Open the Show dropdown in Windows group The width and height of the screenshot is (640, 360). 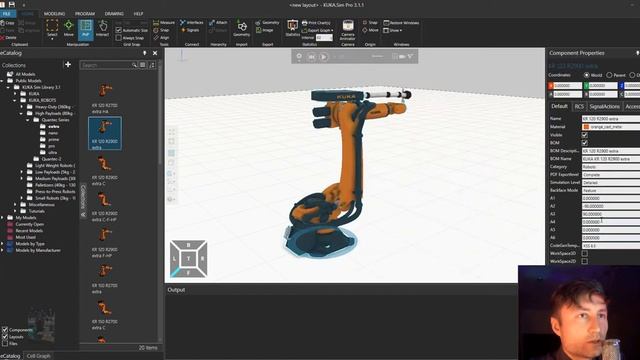coord(393,30)
